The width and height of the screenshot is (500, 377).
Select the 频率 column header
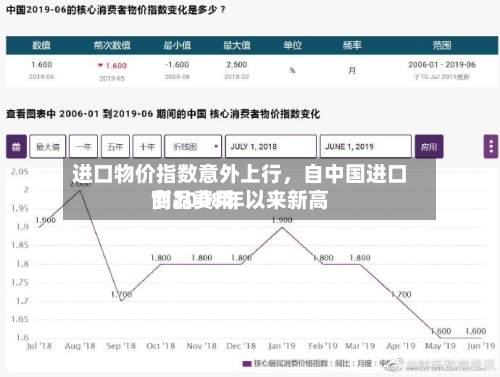(x=352, y=45)
